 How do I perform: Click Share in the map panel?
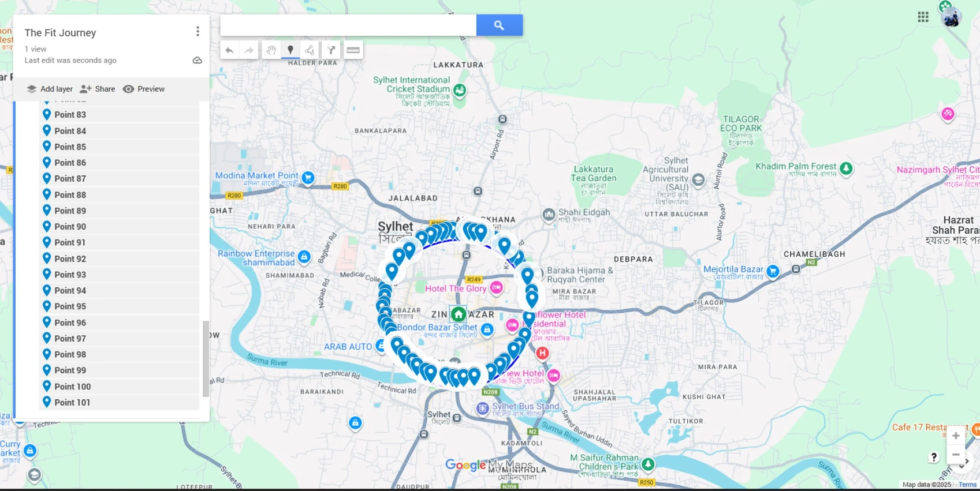[x=98, y=89]
